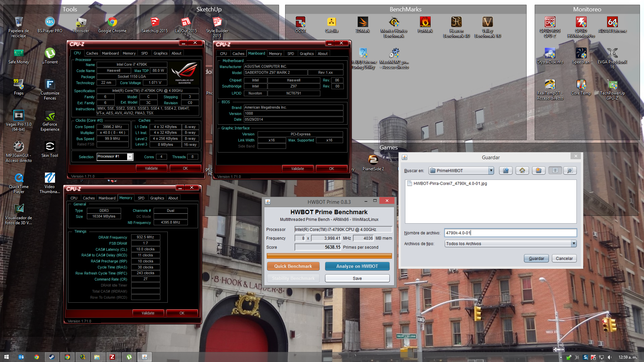644x362 pixels.
Task: Toggle list view in Guardar dialog
Action: click(555, 171)
